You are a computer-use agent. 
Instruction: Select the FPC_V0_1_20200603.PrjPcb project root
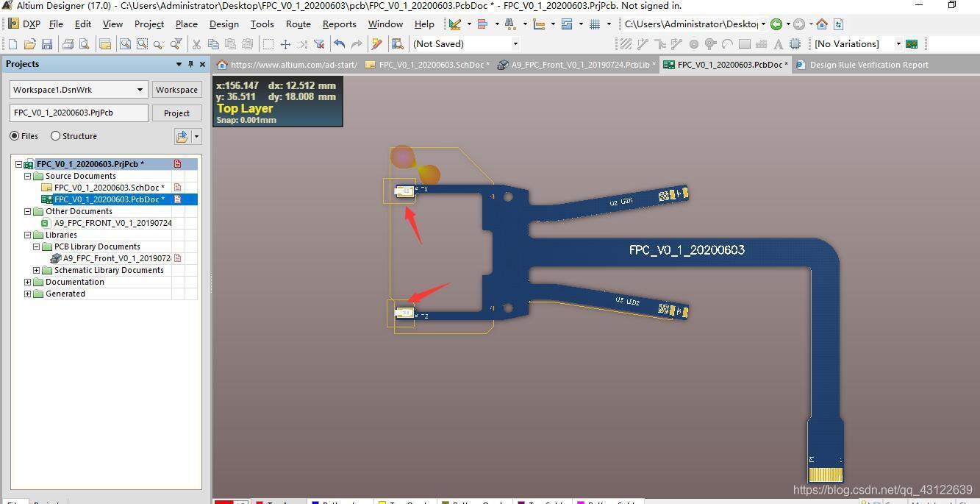[x=90, y=164]
